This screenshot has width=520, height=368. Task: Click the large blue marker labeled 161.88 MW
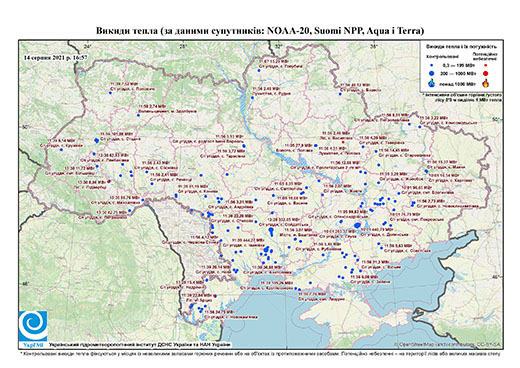97,140
